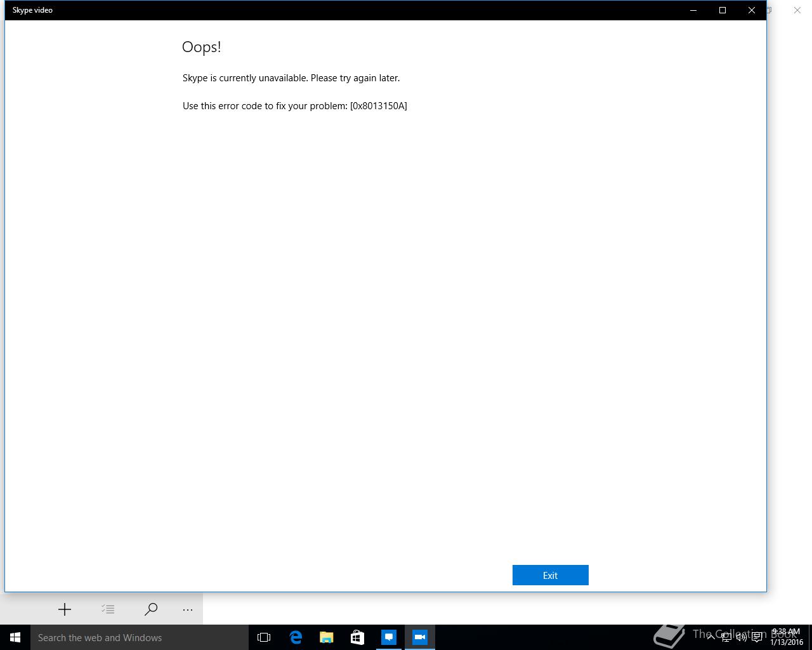Launch Microsoft Edge from the taskbar
812x650 pixels.
(x=296, y=637)
